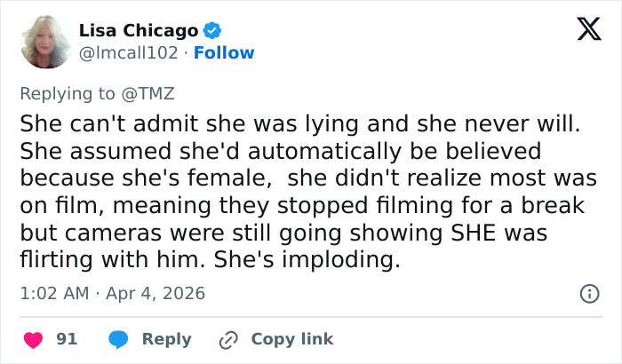
Task: Click the Lisa Chicago display name
Action: pyautogui.click(x=138, y=31)
